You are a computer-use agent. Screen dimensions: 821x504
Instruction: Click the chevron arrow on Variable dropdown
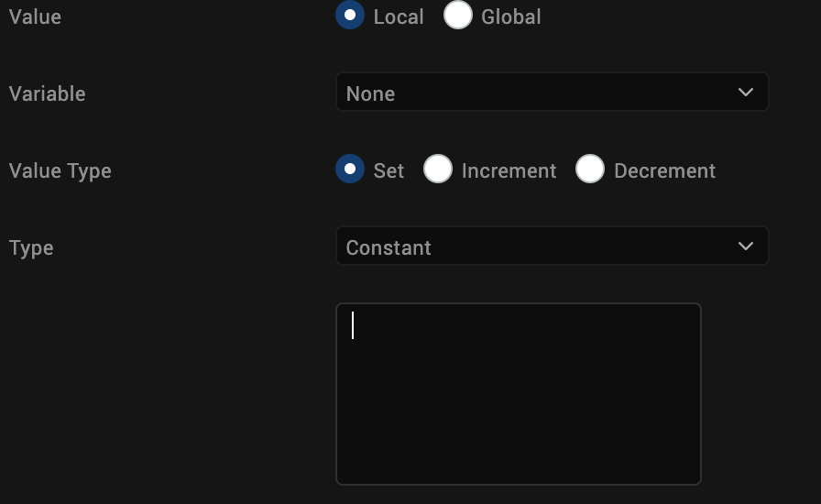(x=746, y=93)
